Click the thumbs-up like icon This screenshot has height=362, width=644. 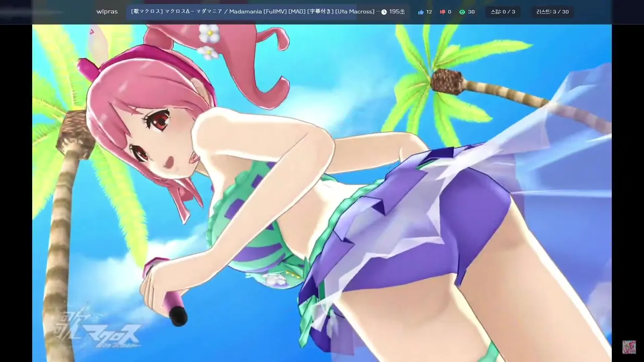pos(421,12)
